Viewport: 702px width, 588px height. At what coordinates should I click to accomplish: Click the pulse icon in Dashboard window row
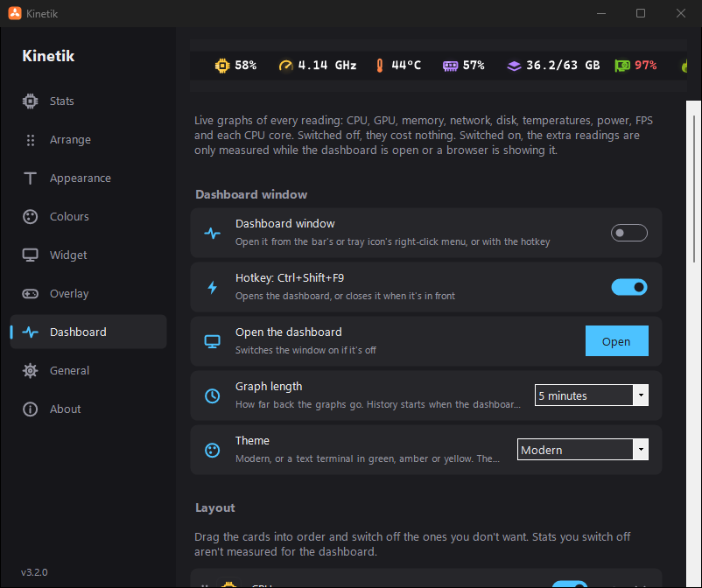click(212, 233)
